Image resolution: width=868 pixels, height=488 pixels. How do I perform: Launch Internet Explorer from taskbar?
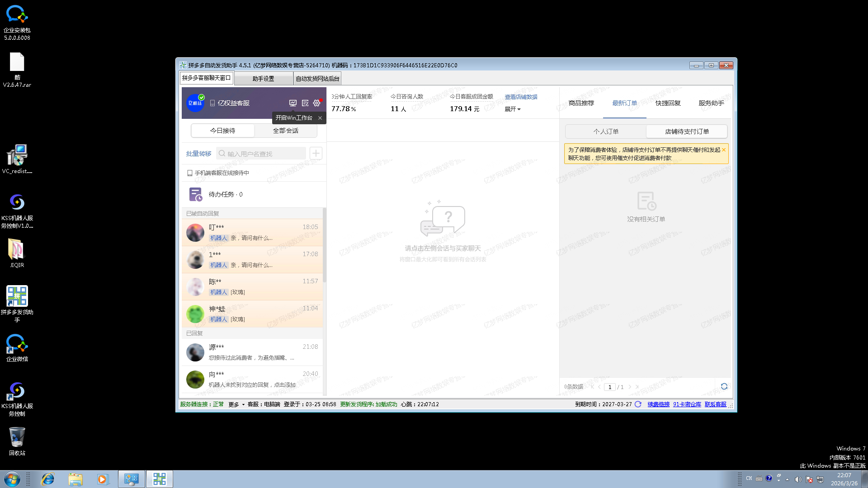[x=47, y=479]
